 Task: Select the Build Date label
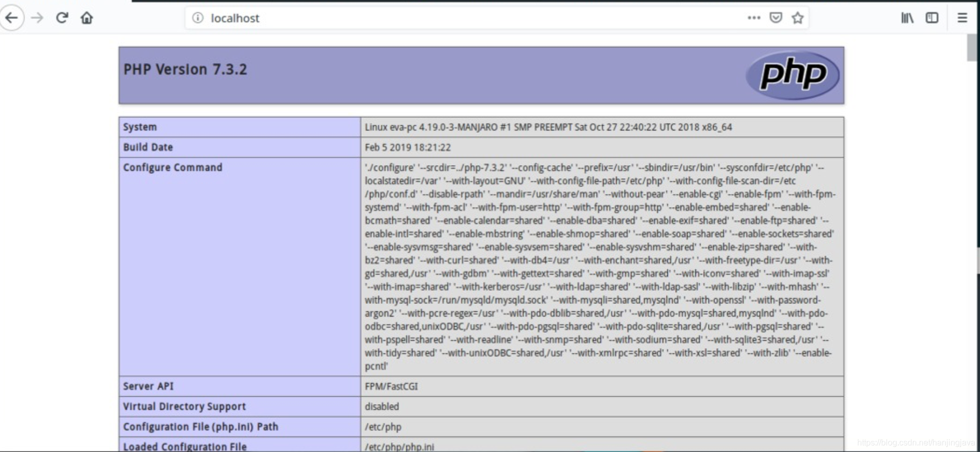[x=148, y=147]
